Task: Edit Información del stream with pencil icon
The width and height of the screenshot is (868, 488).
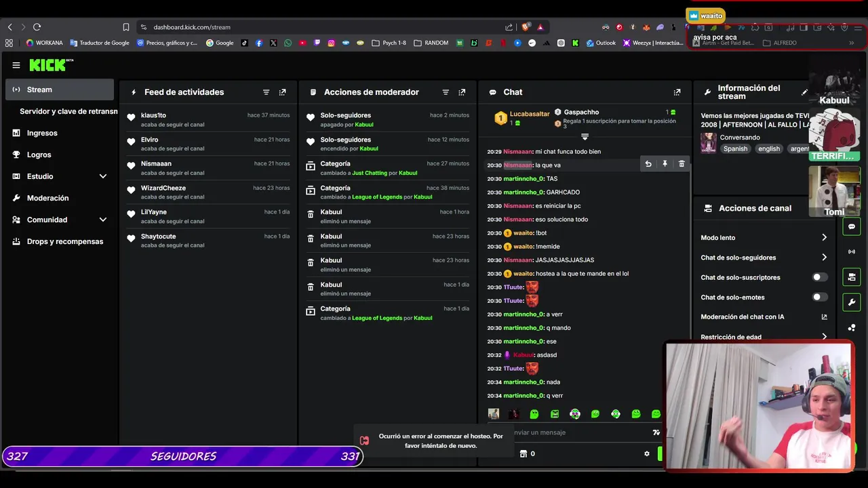Action: point(804,92)
